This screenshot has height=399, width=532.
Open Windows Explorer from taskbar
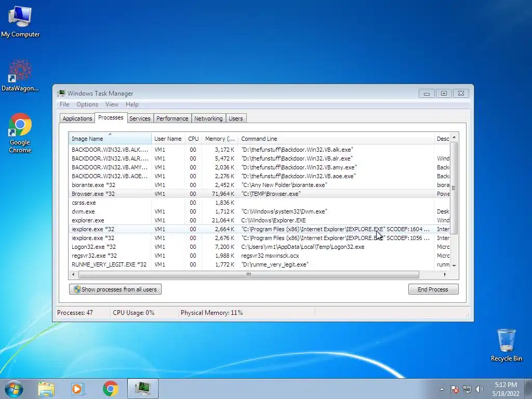46,389
